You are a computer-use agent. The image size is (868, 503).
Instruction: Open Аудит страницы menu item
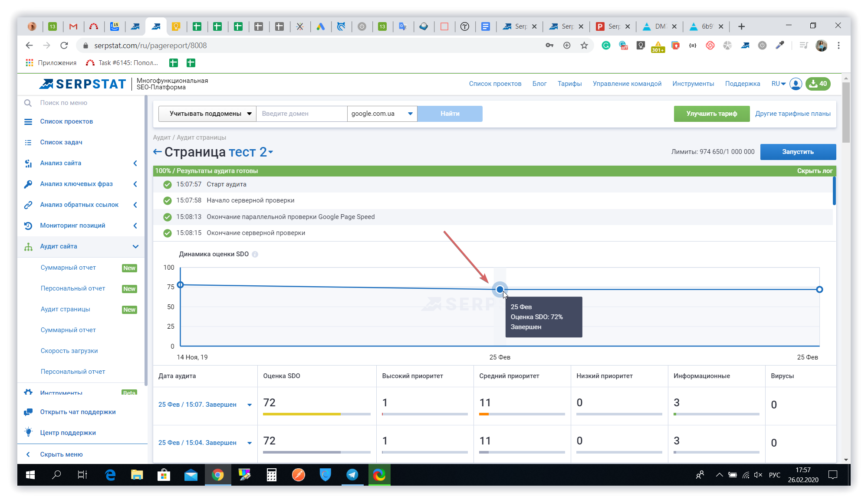coord(66,309)
